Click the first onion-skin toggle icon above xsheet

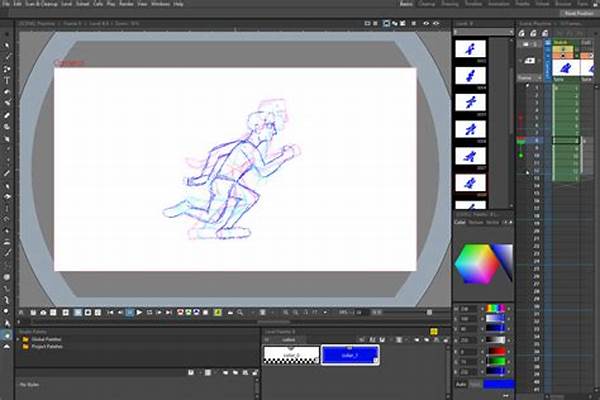point(522,34)
